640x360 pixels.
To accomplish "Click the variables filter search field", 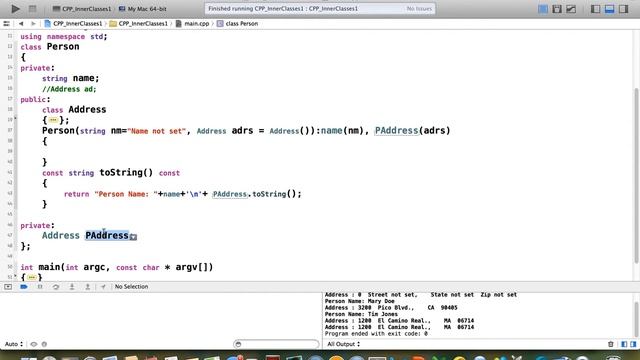I will coord(276,344).
